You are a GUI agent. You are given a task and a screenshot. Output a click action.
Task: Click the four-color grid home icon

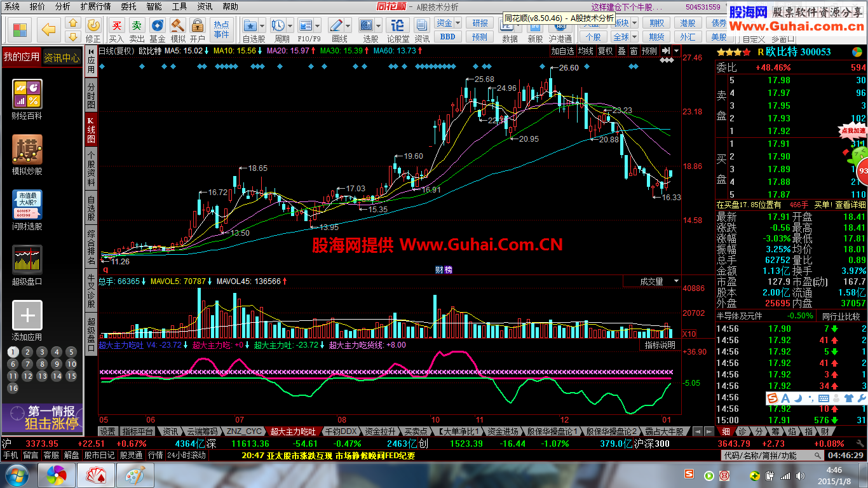coord(20,30)
